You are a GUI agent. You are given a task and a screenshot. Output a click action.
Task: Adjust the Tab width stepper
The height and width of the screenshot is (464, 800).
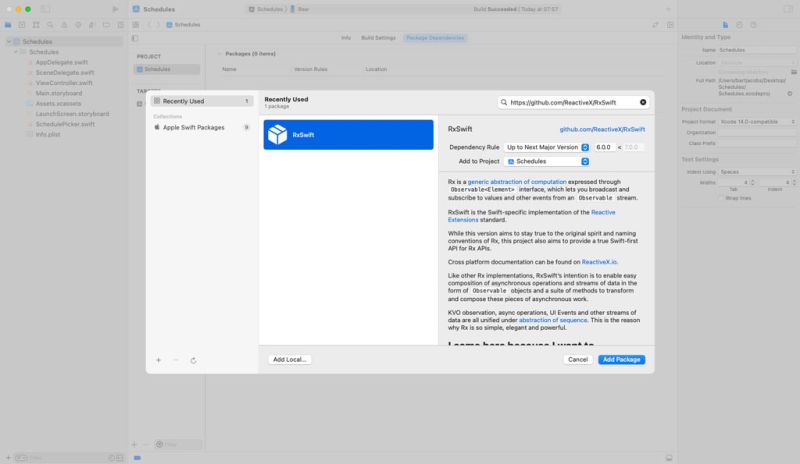click(x=752, y=182)
